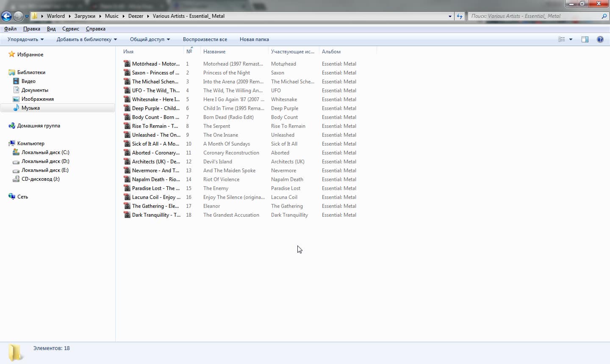Open recent pages dropdown arrow

click(27, 17)
